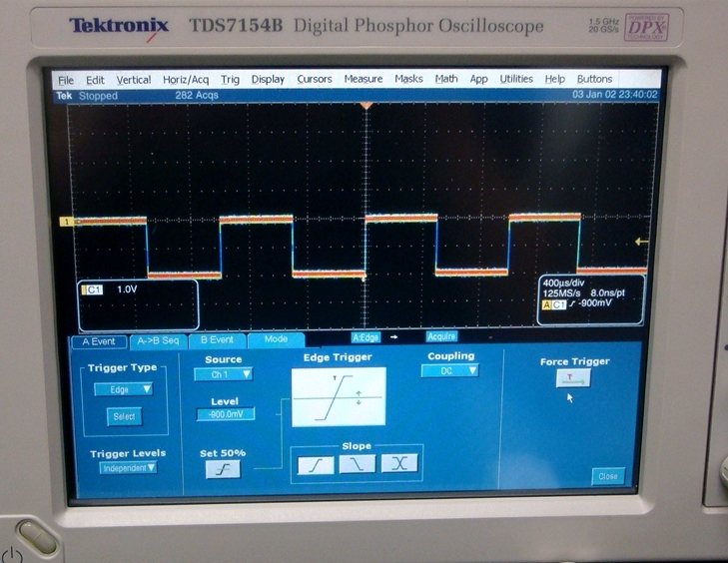Click the Level -900.0mV input field
This screenshot has width=728, height=563.
click(226, 414)
